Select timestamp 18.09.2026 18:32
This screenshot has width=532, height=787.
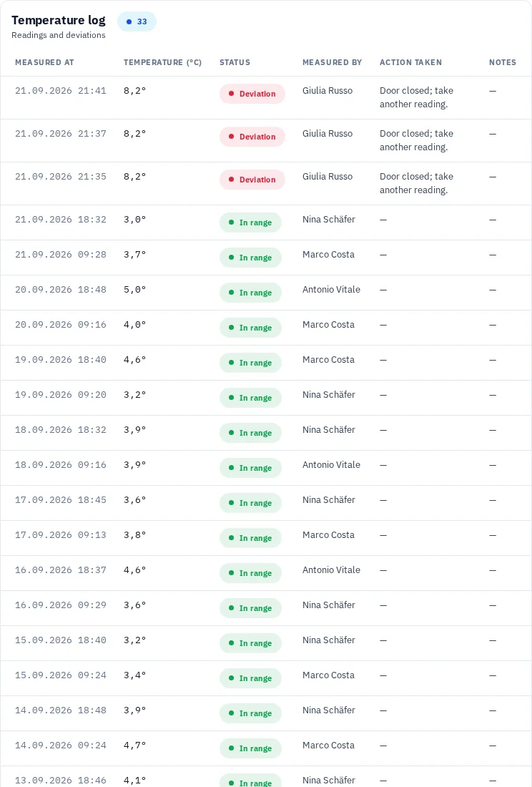point(61,430)
